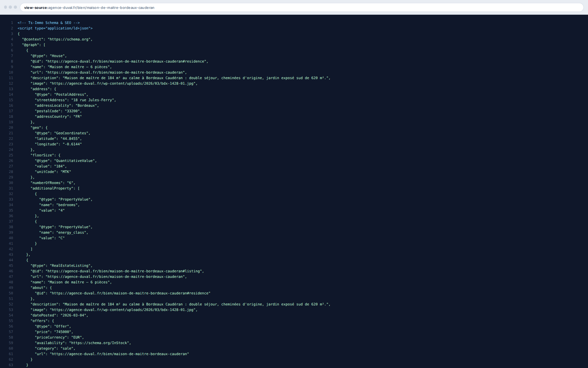Click the "@graph" key on line 5
Image resolution: width=588 pixels, height=368 pixels.
30,45
